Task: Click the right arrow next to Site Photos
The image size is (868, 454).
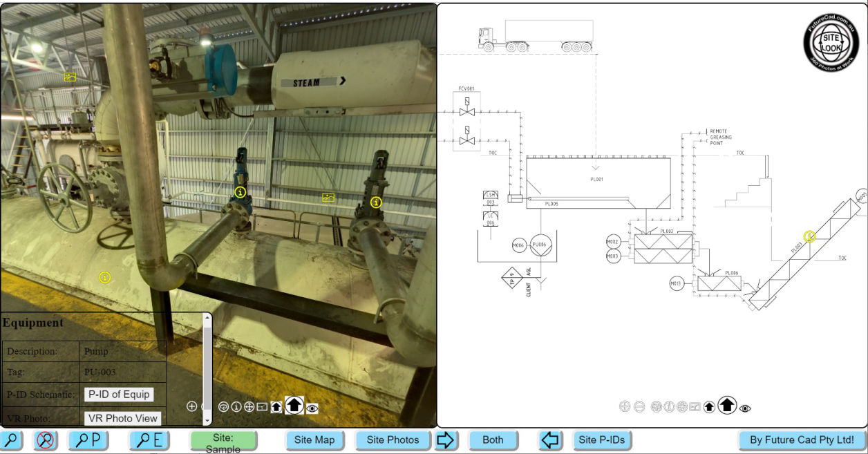Action: pyautogui.click(x=446, y=440)
